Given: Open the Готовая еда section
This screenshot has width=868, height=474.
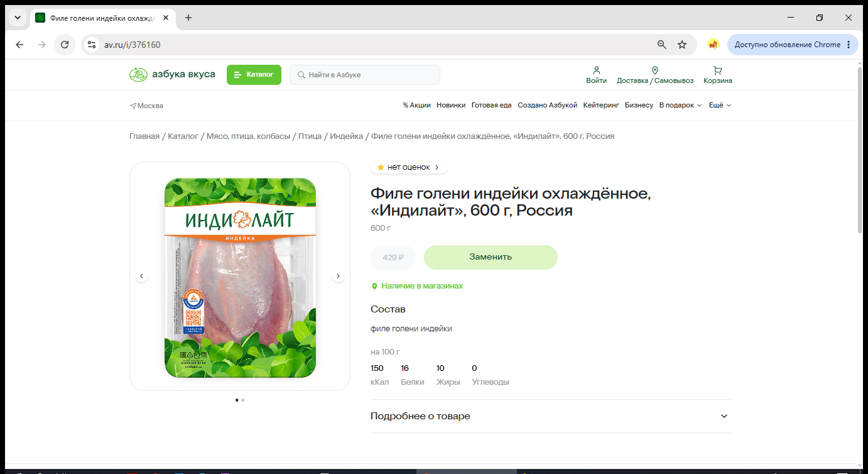Looking at the screenshot, I should pyautogui.click(x=492, y=105).
